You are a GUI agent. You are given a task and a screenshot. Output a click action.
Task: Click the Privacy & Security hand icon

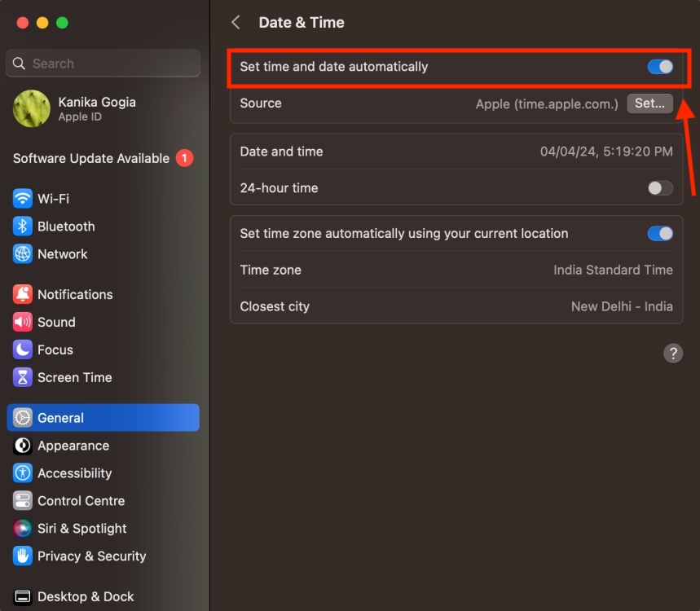click(24, 556)
